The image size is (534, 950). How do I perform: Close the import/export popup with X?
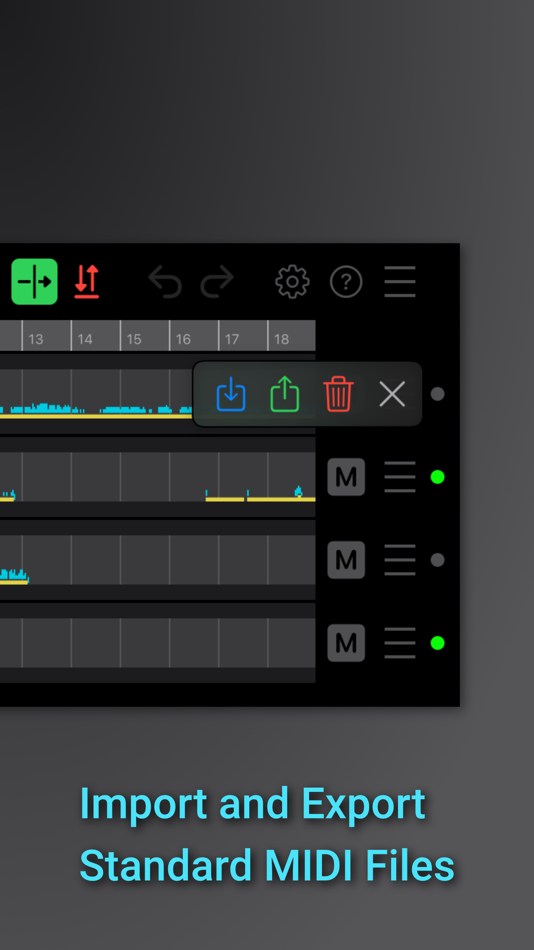[x=392, y=394]
